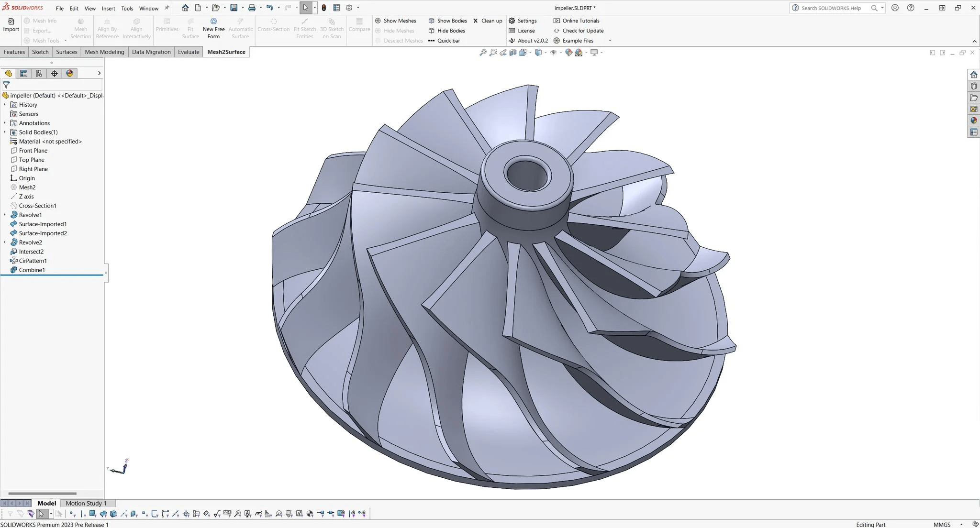Toggle Show Meshes visibility
This screenshot has height=528, width=980.
(x=396, y=21)
